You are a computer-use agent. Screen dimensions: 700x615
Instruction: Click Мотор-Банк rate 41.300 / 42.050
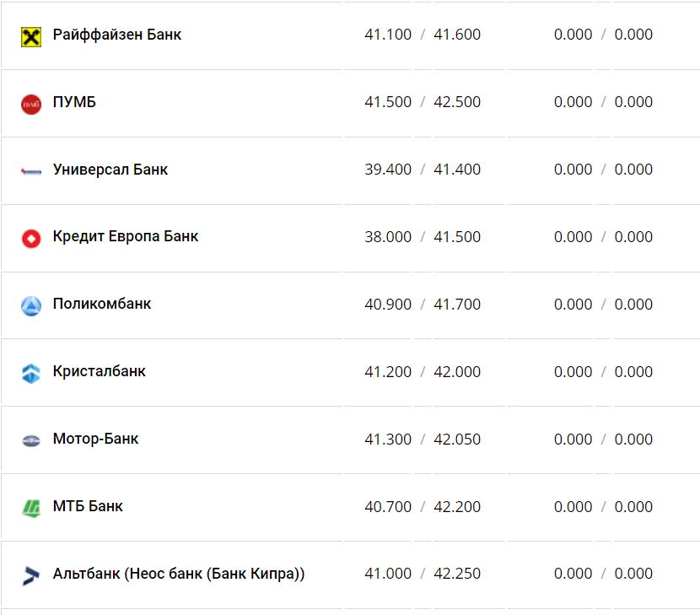coord(423,440)
